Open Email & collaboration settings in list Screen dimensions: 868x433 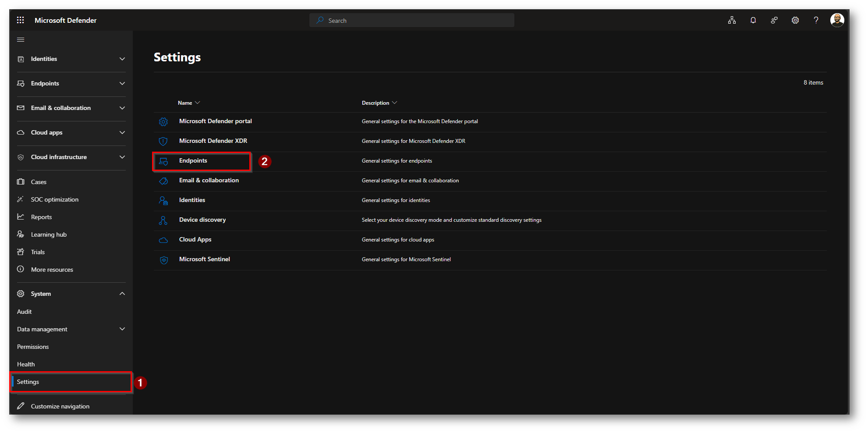pyautogui.click(x=209, y=181)
